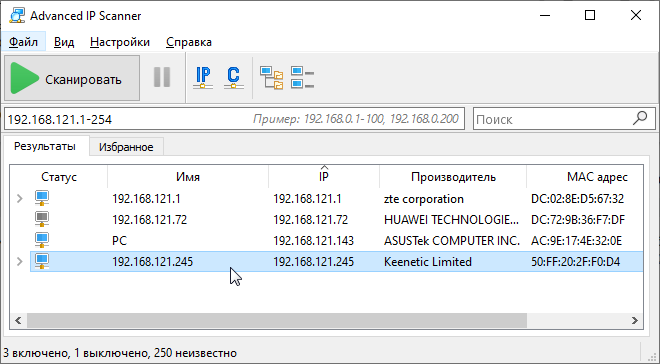The width and height of the screenshot is (660, 364).
Task: Start scan with Сканировать button
Action: point(72,78)
